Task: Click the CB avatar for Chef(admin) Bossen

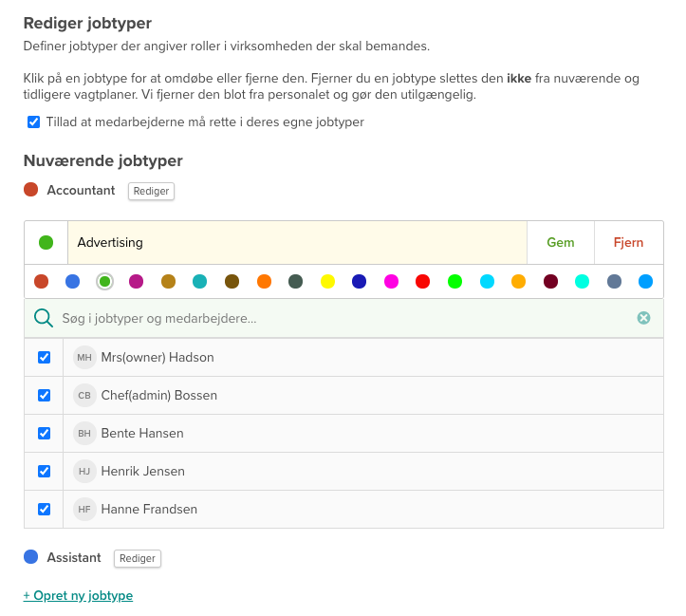Action: click(84, 396)
